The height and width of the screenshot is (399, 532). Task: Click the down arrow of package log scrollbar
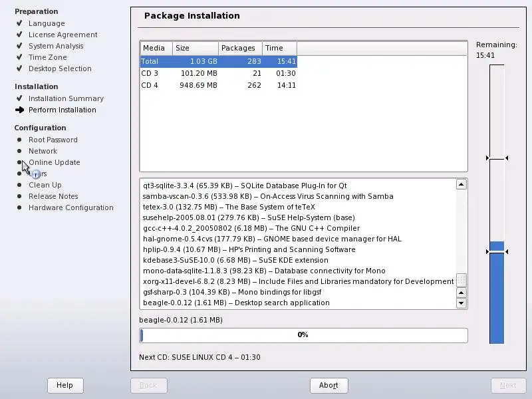tap(461, 303)
